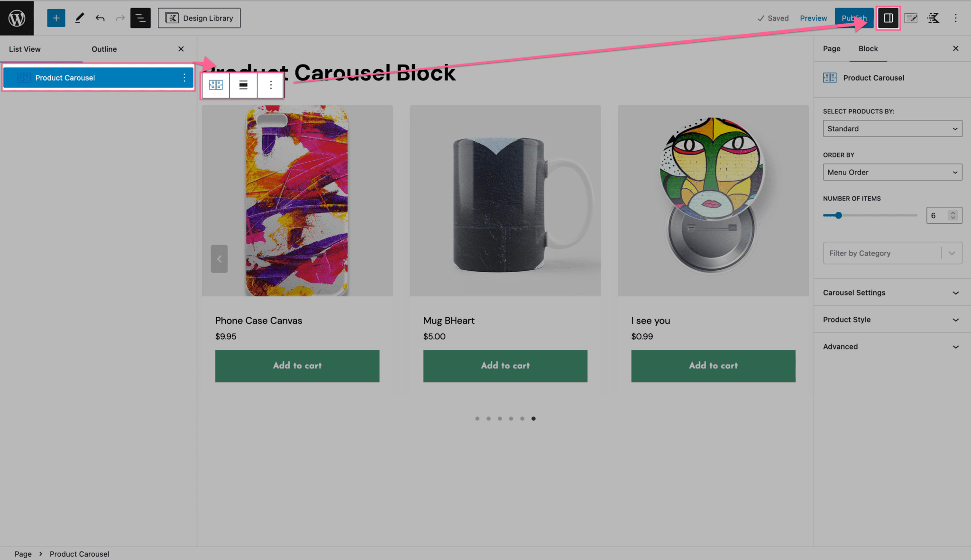Click the Undo arrow icon

click(x=100, y=18)
